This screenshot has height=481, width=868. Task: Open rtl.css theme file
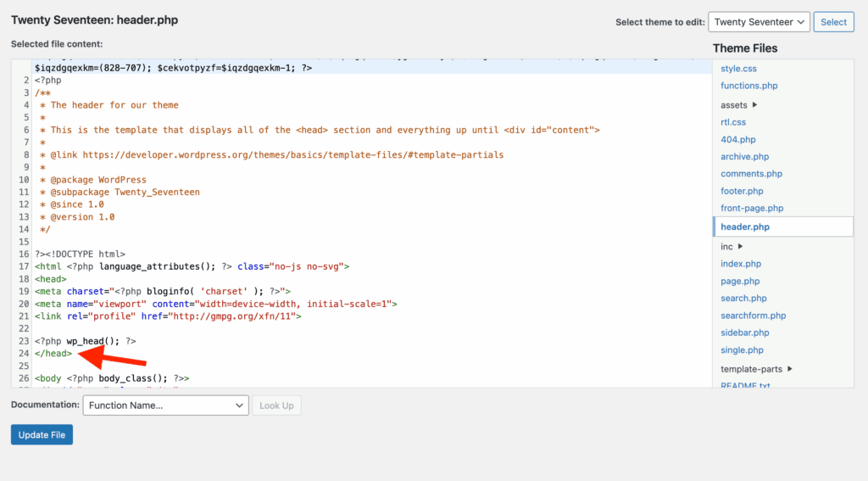click(733, 122)
